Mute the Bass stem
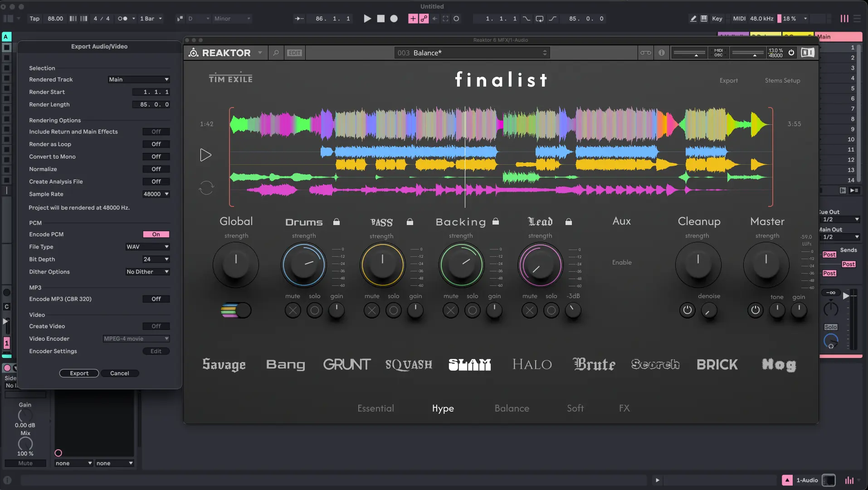 tap(372, 310)
